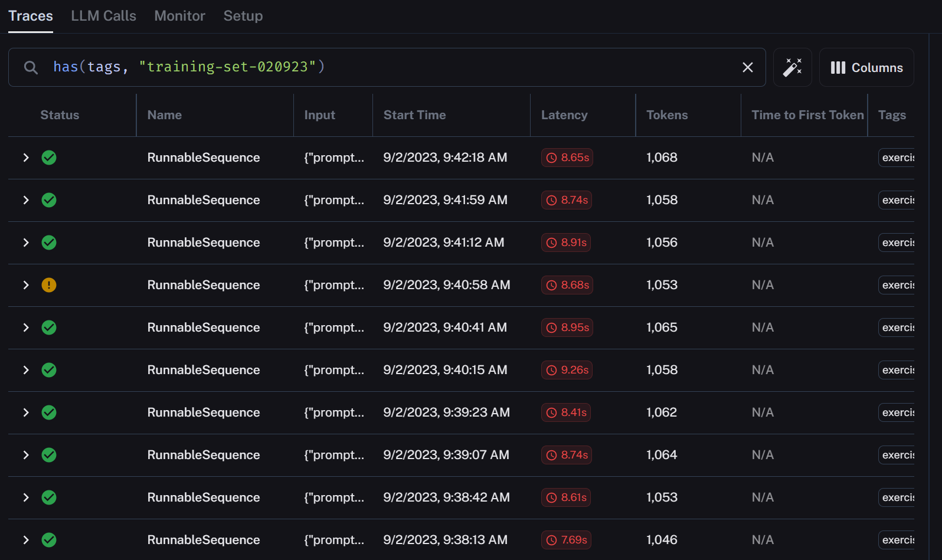Sort by the Latency column header
Viewport: 942px width, 560px height.
click(564, 115)
